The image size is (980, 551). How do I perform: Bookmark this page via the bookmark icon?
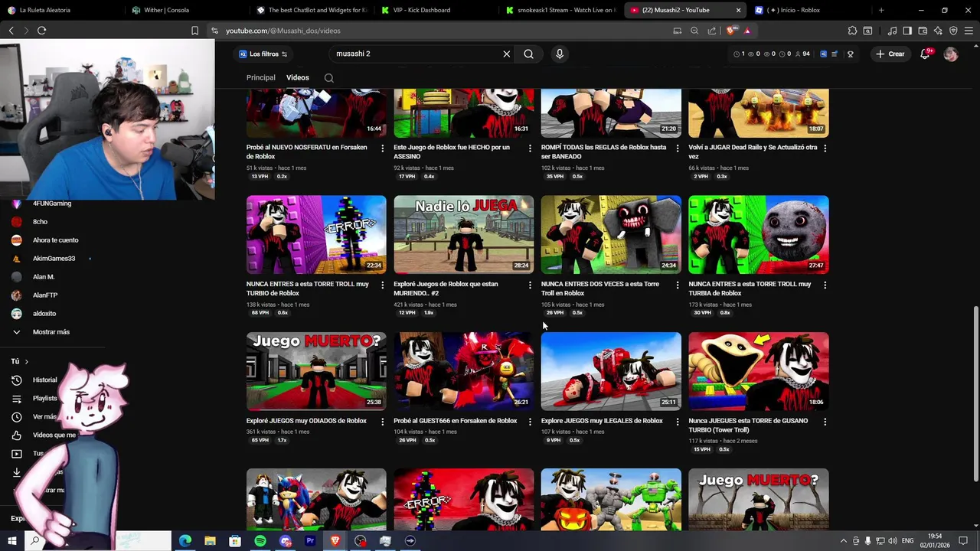pyautogui.click(x=194, y=31)
